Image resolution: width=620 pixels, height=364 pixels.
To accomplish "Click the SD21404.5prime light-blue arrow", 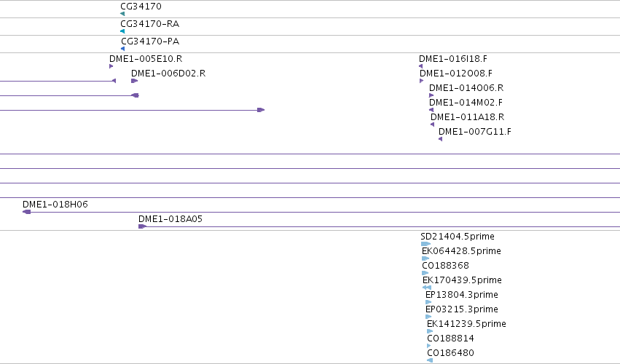I will point(426,244).
